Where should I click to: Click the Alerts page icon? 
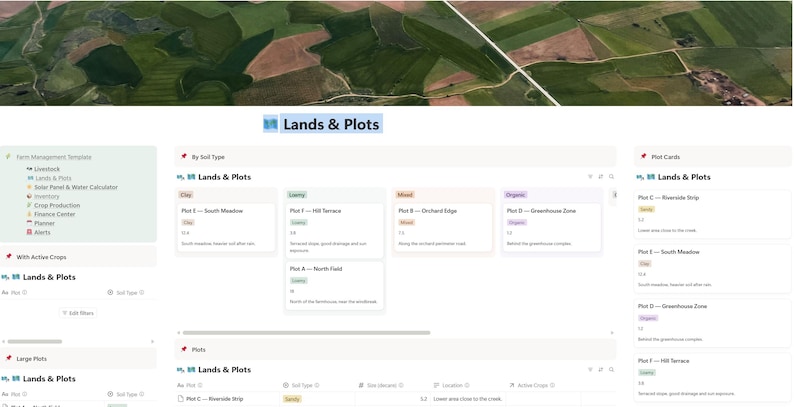click(x=29, y=232)
